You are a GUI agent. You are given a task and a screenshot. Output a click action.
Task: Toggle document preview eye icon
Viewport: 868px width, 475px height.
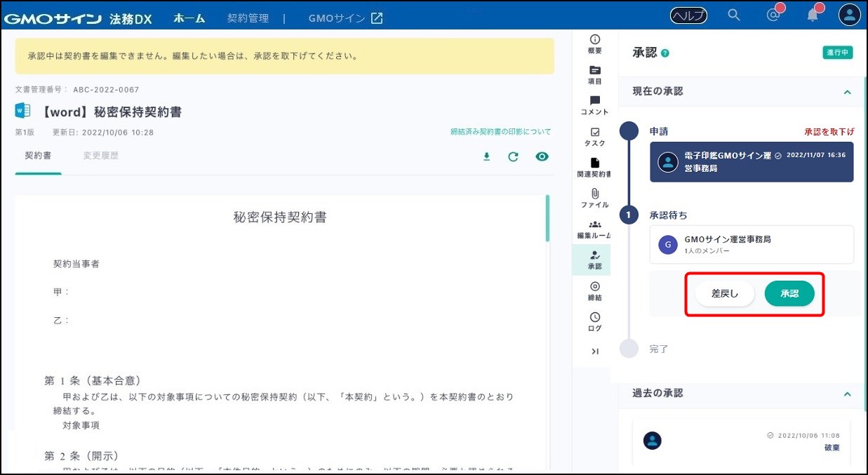click(x=542, y=156)
